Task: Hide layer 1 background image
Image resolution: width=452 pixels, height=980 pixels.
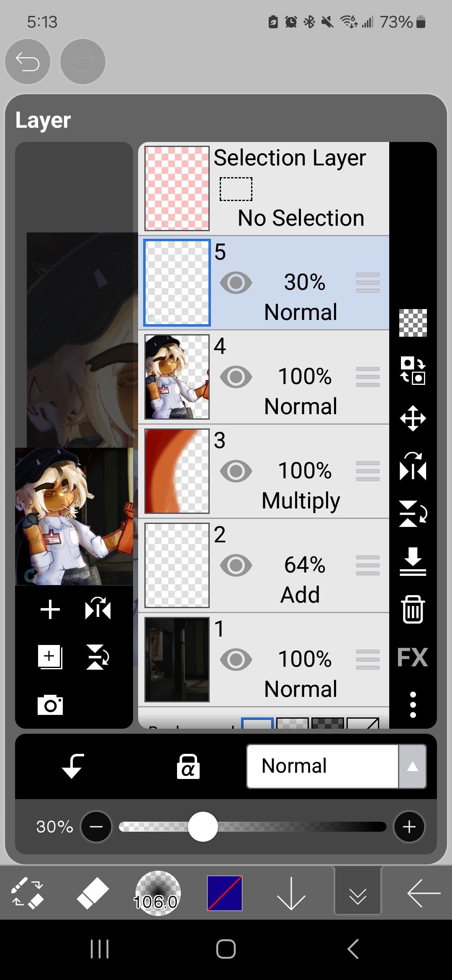Action: [x=236, y=659]
